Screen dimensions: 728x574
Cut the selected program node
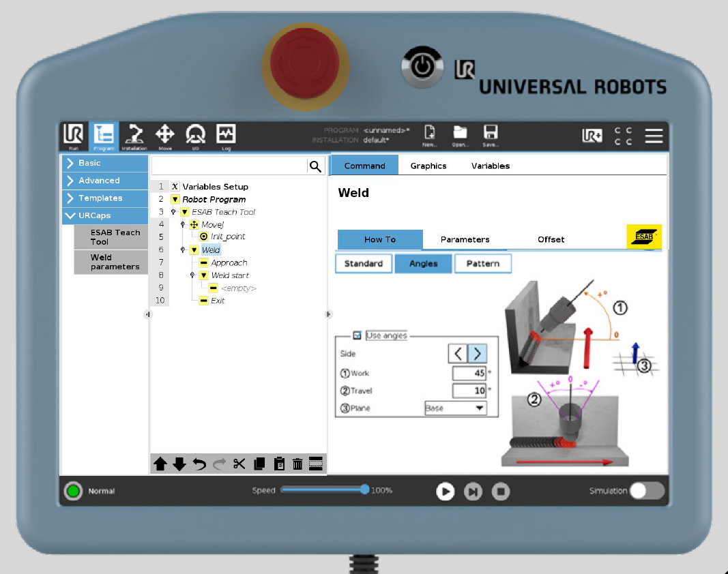pos(239,464)
